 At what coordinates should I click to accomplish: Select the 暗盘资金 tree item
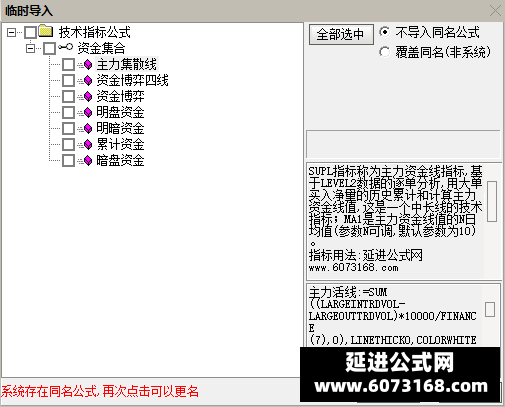[x=120, y=160]
